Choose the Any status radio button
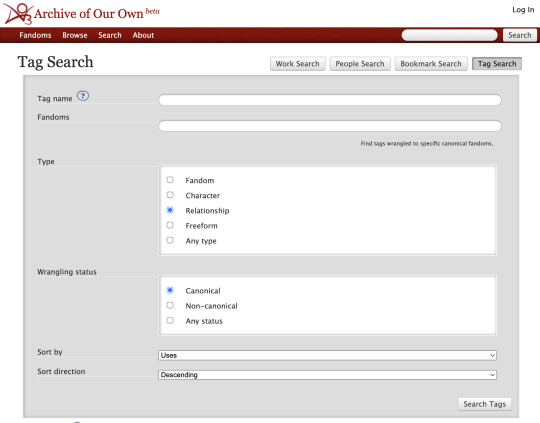 (170, 321)
